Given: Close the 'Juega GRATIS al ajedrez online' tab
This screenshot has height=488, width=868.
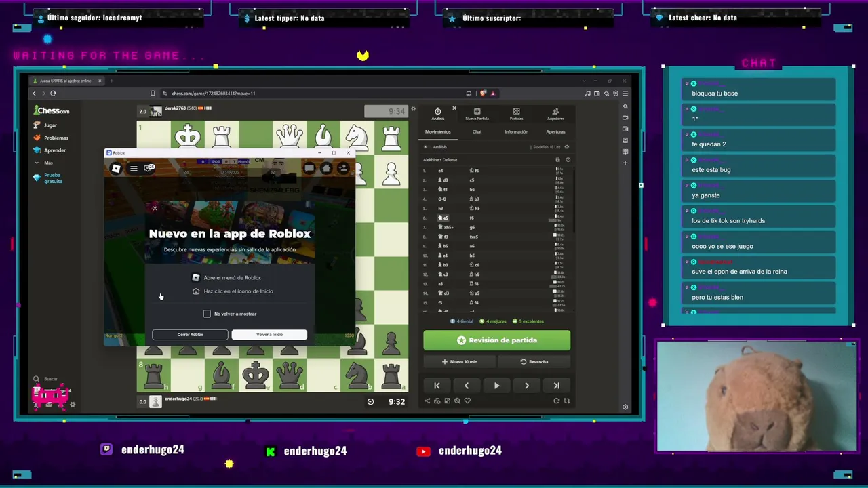Looking at the screenshot, I should (x=100, y=81).
